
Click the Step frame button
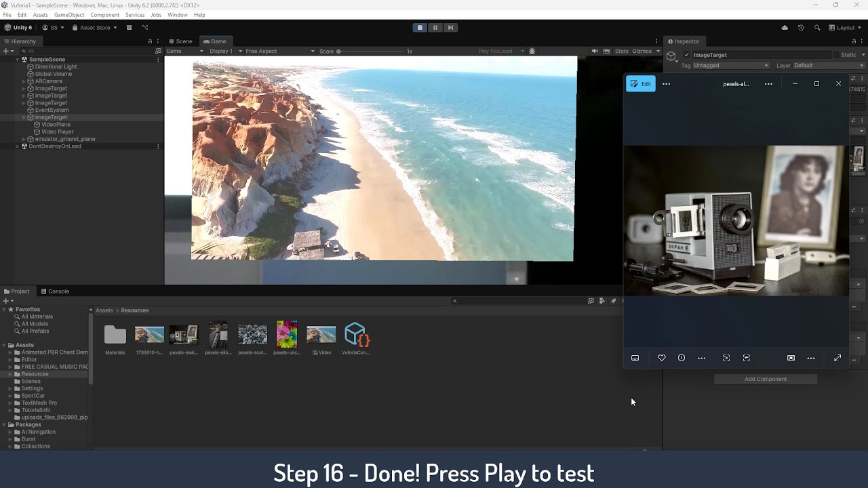pyautogui.click(x=450, y=28)
